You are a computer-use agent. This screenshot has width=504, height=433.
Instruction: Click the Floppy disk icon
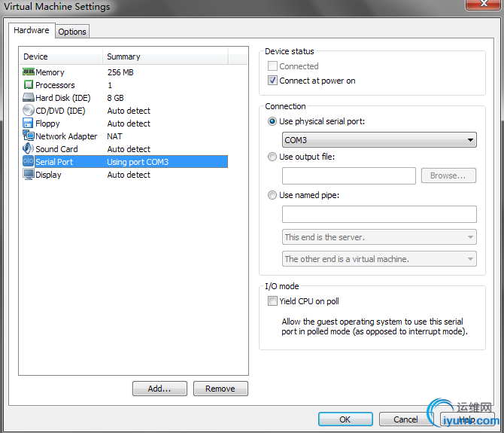pos(28,123)
